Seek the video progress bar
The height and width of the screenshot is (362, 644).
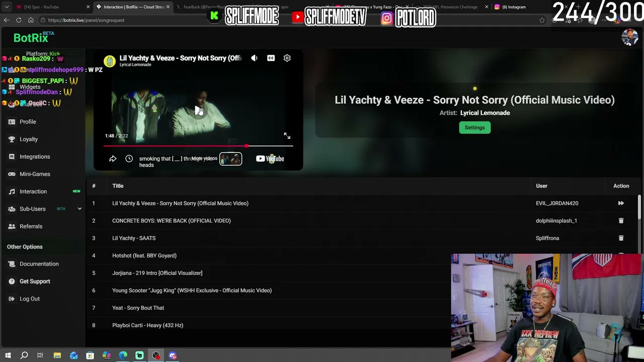pos(198,146)
